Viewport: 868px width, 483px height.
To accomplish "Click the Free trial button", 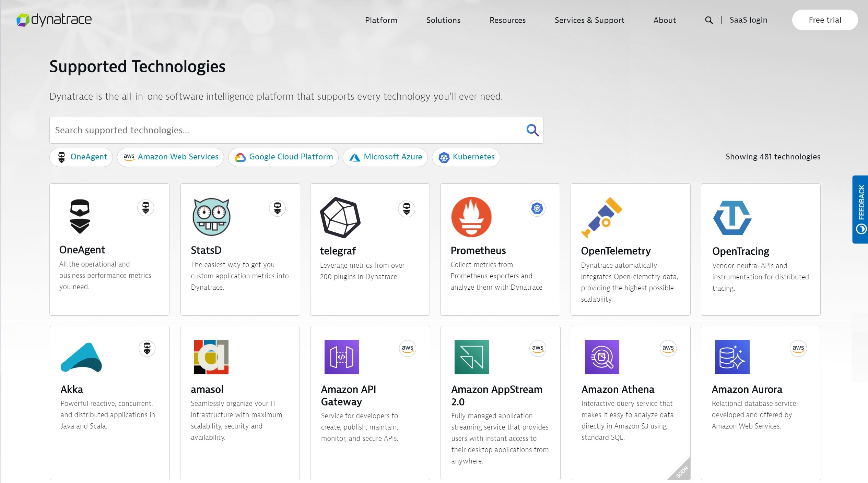I will (x=824, y=20).
